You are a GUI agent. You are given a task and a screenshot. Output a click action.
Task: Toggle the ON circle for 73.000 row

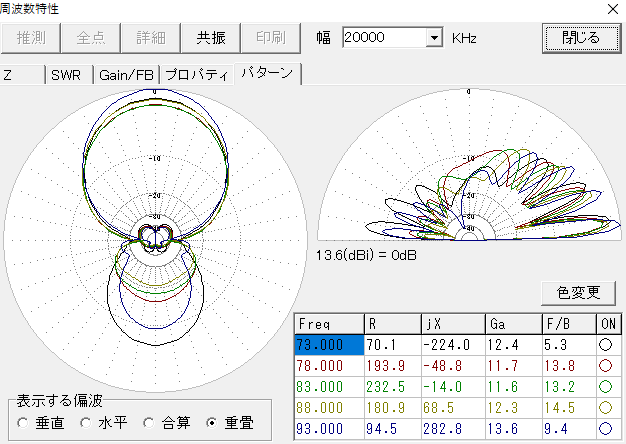606,344
